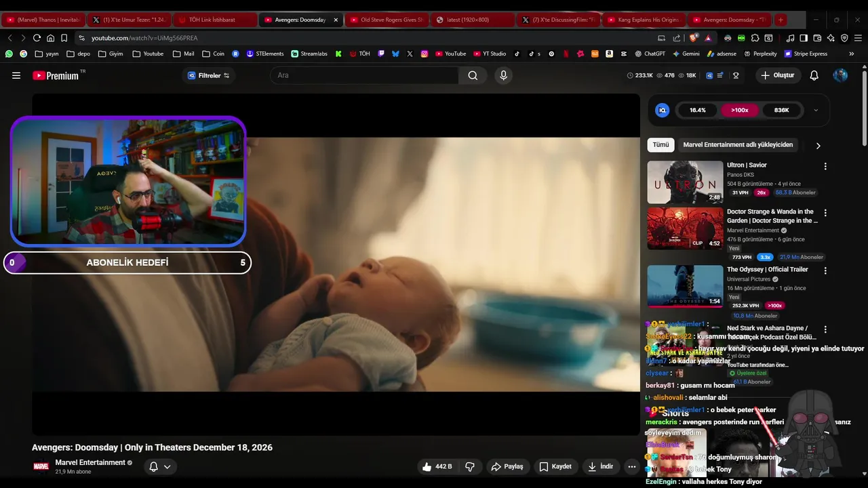The height and width of the screenshot is (488, 868).
Task: Open subscription notification bell dropdown
Action: pos(160,466)
